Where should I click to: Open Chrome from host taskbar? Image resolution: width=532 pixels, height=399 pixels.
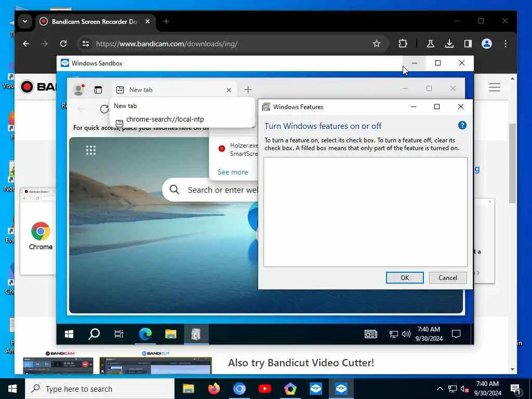(239, 389)
